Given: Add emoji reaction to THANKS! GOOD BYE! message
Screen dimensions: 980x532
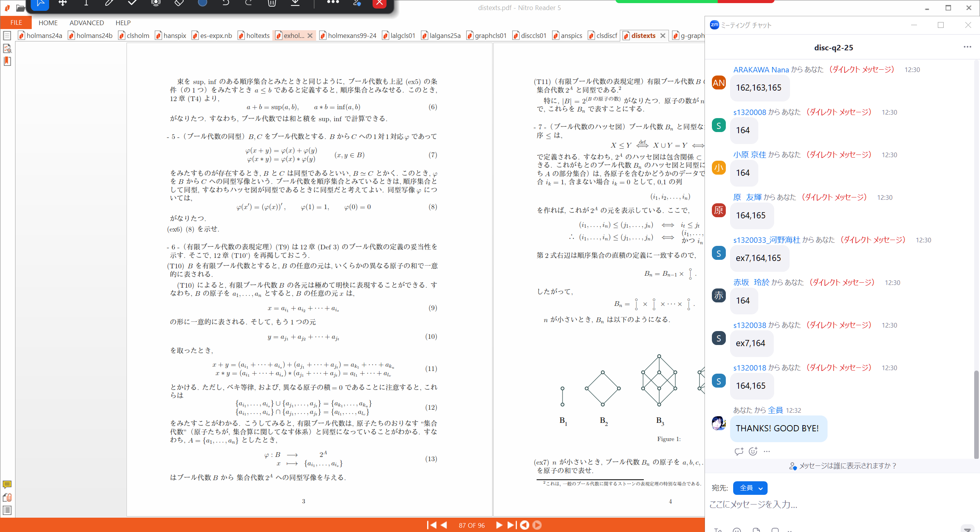Looking at the screenshot, I should pyautogui.click(x=753, y=451).
